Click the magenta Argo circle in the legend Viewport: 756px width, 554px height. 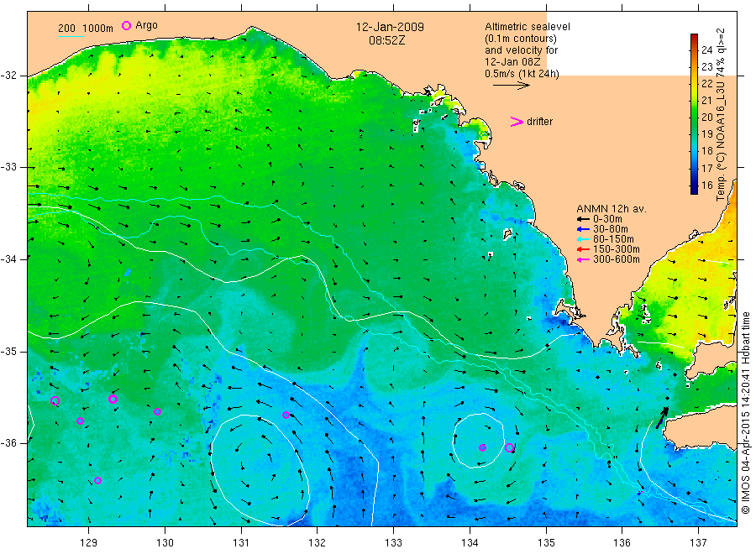coord(126,25)
